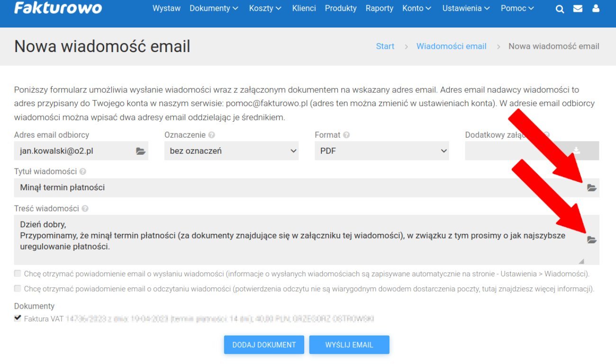Click the user profile icon in header

point(596,9)
